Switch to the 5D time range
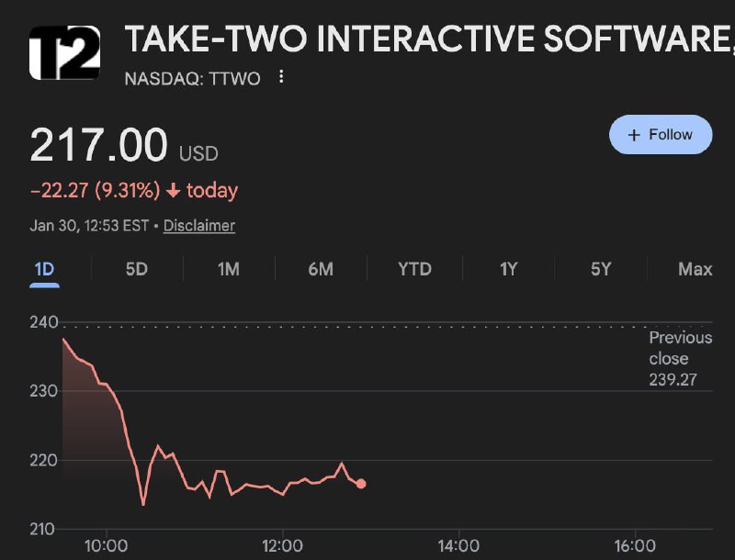 coord(136,269)
